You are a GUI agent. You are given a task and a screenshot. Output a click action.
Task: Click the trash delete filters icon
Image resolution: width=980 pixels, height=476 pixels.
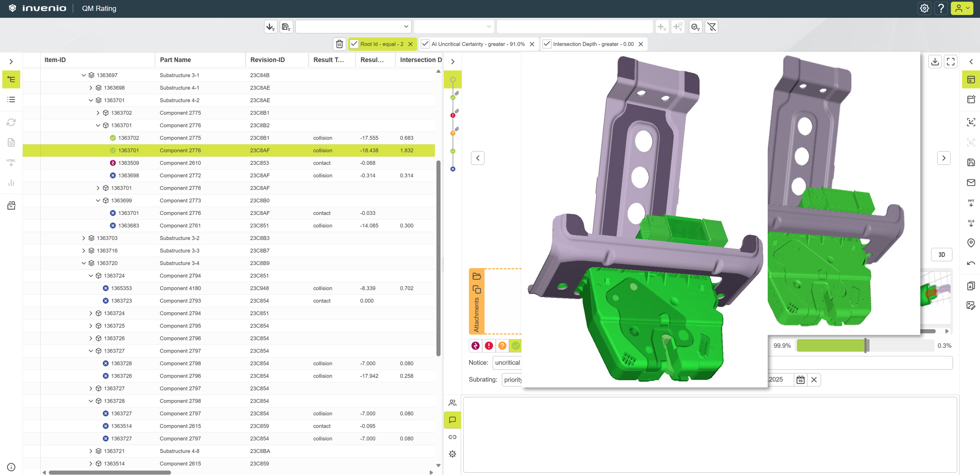[339, 44]
